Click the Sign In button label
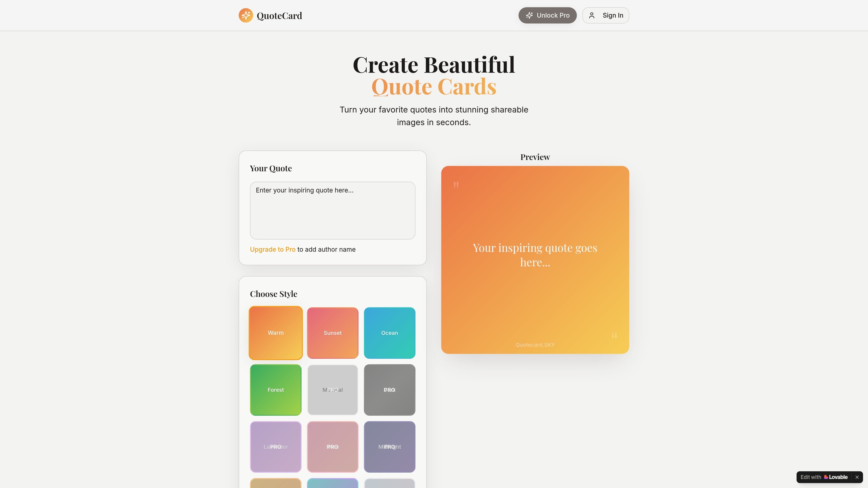 click(x=613, y=16)
